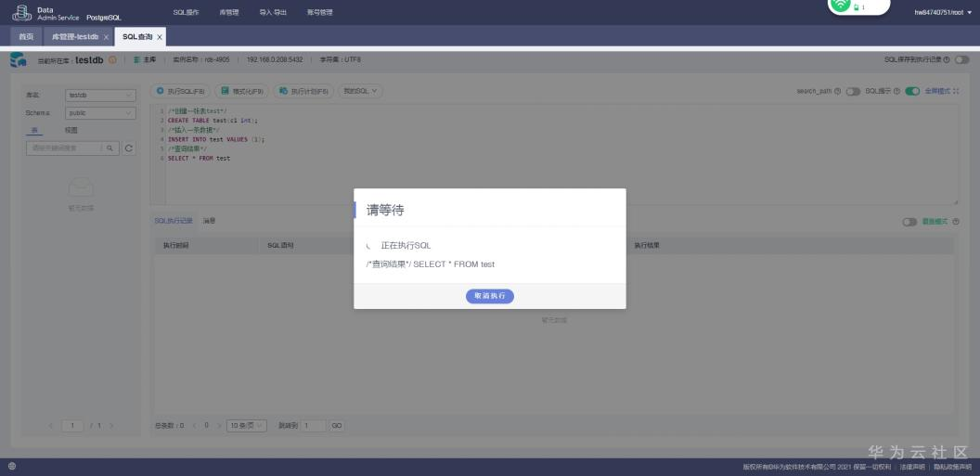Click the table keyword search field

(x=63, y=148)
